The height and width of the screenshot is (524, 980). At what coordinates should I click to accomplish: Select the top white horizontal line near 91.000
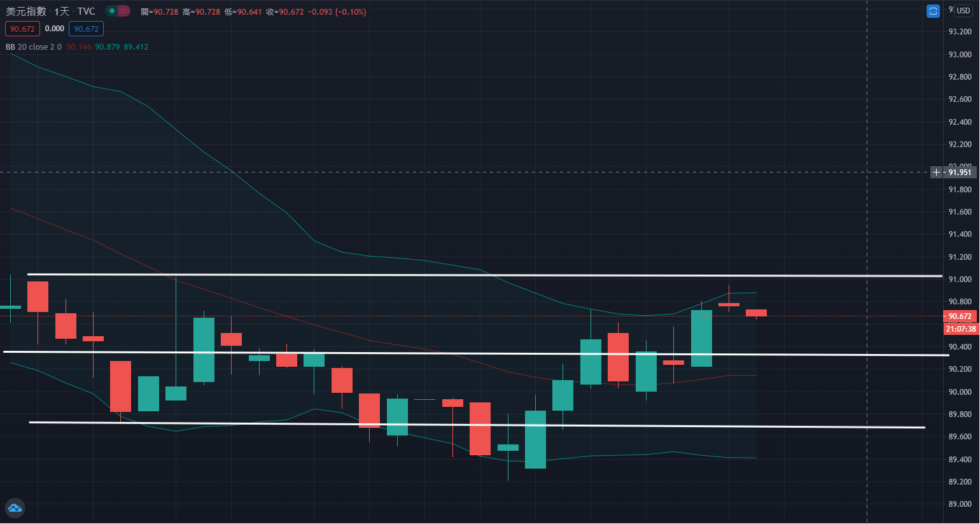coord(445,275)
